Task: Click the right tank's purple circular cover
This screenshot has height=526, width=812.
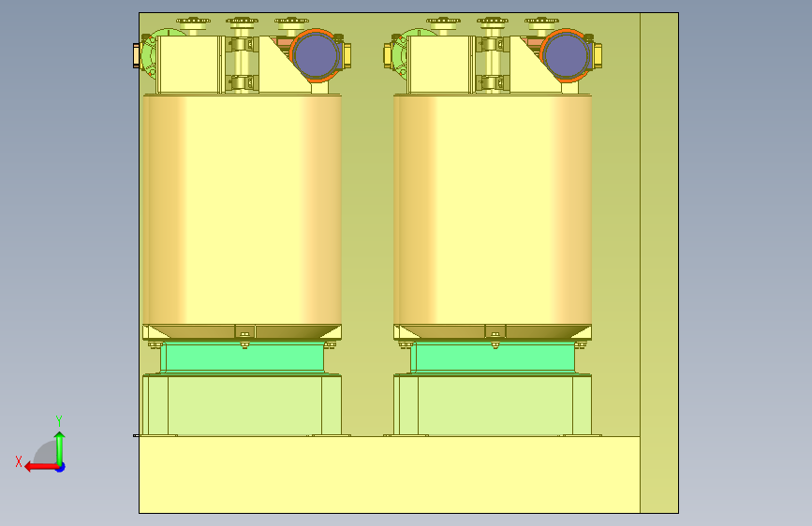Action: 566,55
